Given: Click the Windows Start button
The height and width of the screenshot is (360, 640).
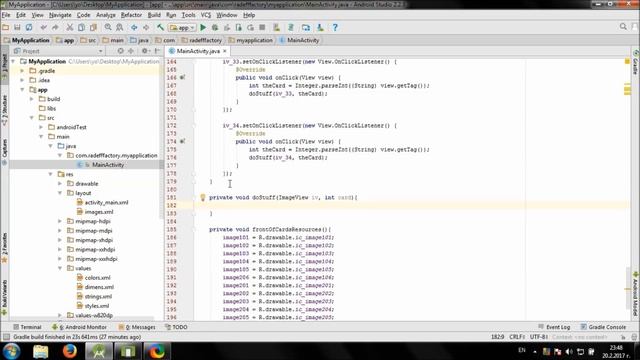Looking at the screenshot, I should tap(11, 351).
